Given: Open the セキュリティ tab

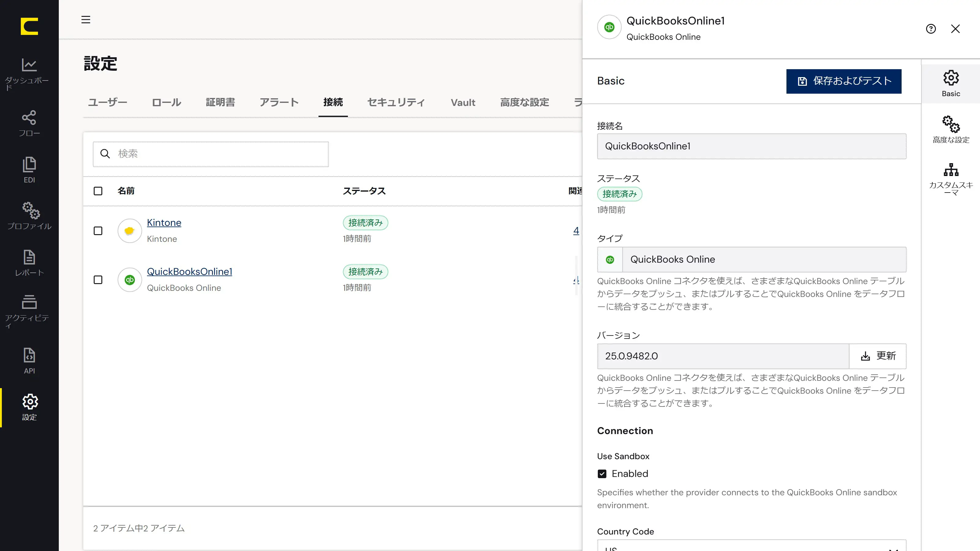Looking at the screenshot, I should pos(396,102).
